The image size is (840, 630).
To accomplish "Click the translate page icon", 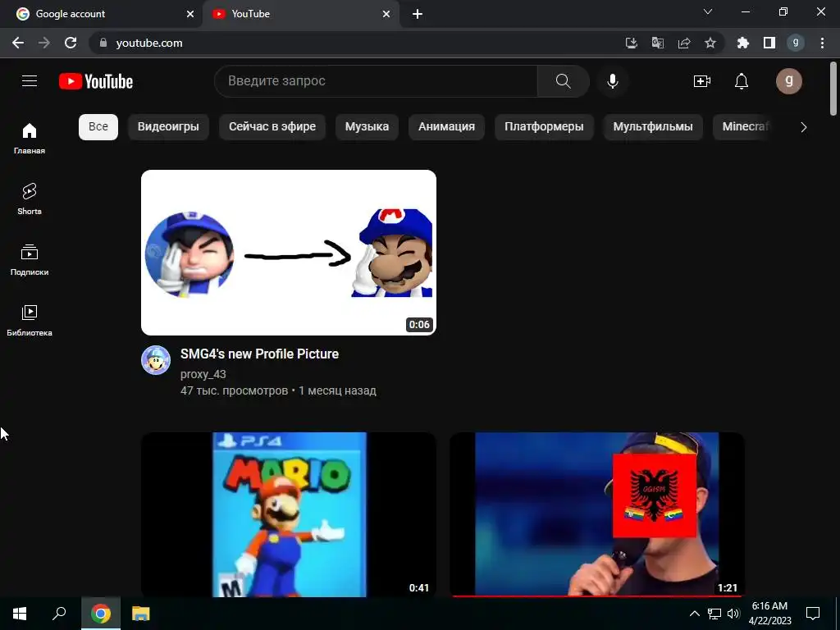I will 657,43.
